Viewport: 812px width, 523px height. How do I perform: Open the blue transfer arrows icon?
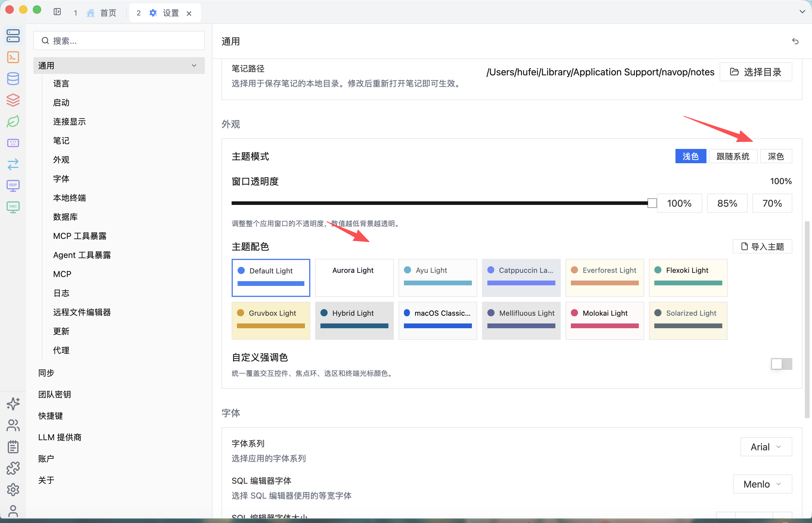[x=13, y=164]
